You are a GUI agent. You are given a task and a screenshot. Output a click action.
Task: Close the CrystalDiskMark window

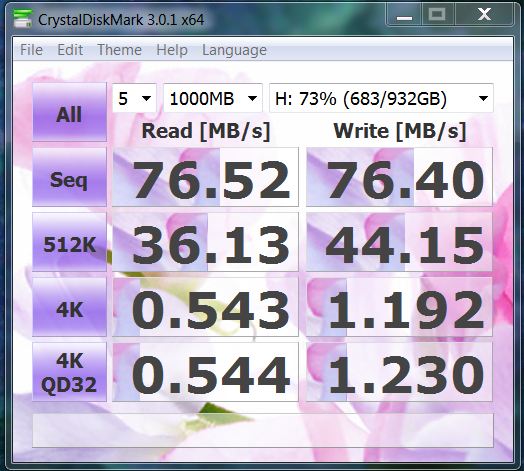[484, 14]
